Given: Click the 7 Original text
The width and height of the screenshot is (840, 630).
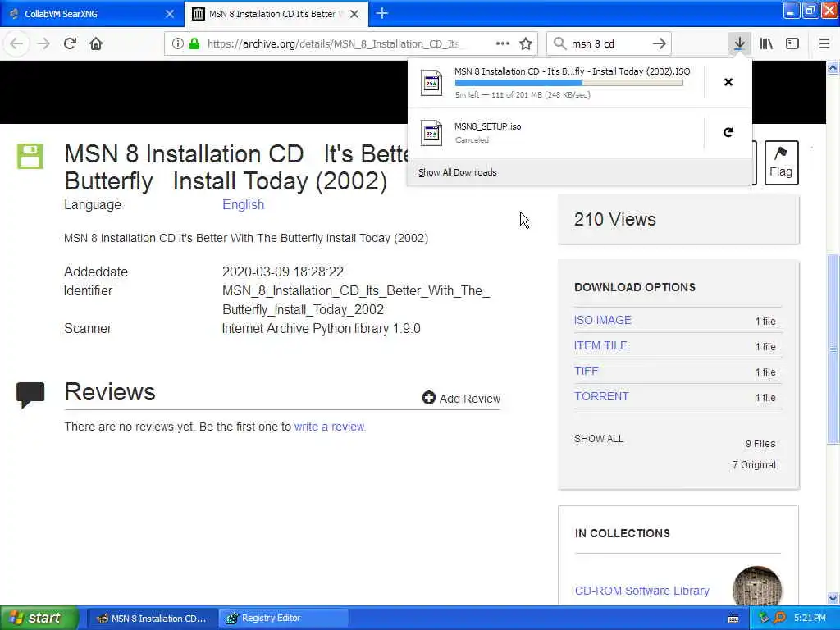Looking at the screenshot, I should point(754,464).
